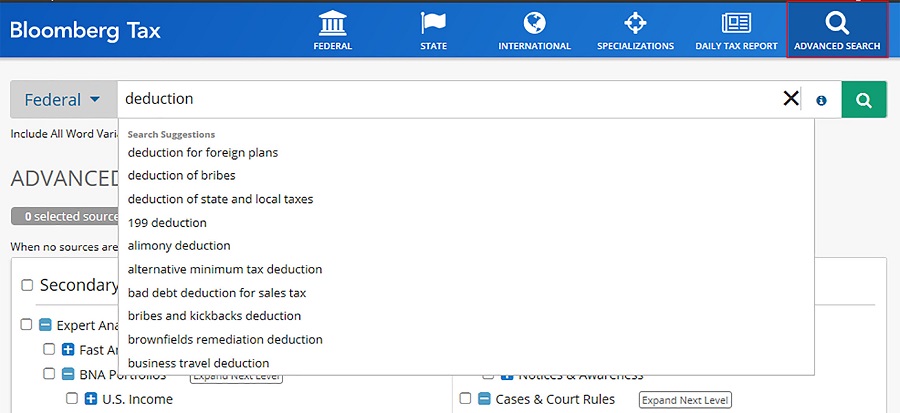Enable the Cases & Court Rules checkbox

click(x=466, y=399)
